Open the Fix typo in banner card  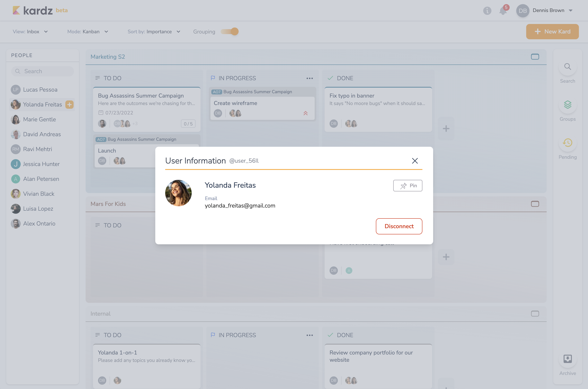pyautogui.click(x=378, y=109)
